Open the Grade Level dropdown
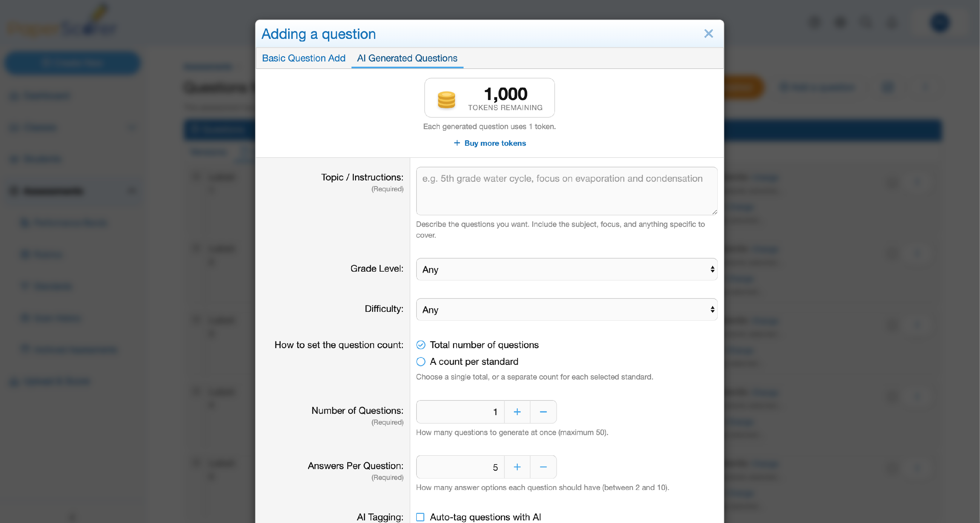Viewport: 980px width, 523px height. (566, 269)
